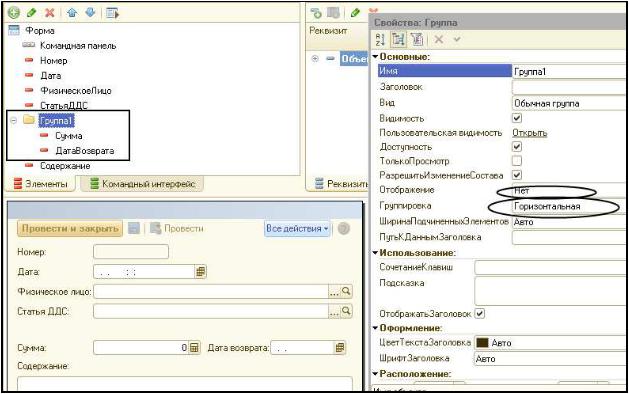Collapse the Оформление section
The width and height of the screenshot is (629, 394).
click(375, 328)
